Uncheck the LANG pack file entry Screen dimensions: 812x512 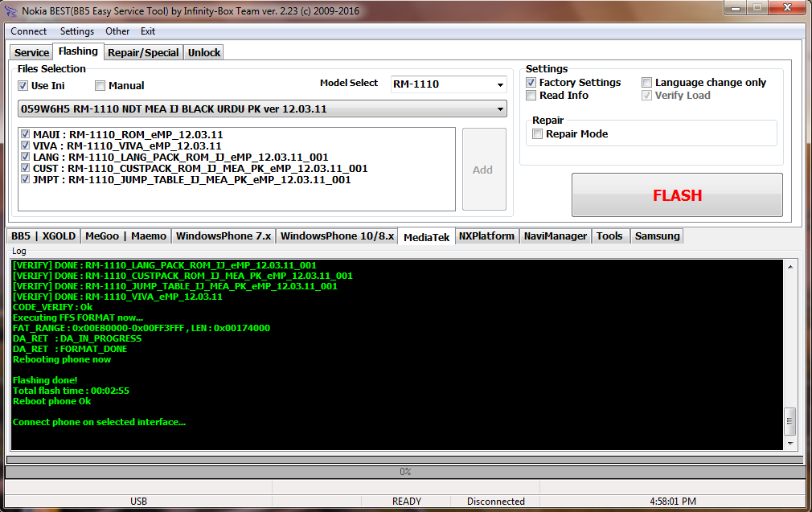tap(26, 157)
